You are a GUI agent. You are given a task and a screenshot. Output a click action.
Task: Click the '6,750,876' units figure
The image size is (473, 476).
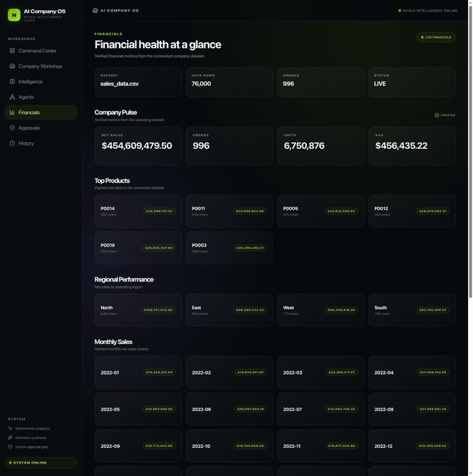pos(304,145)
